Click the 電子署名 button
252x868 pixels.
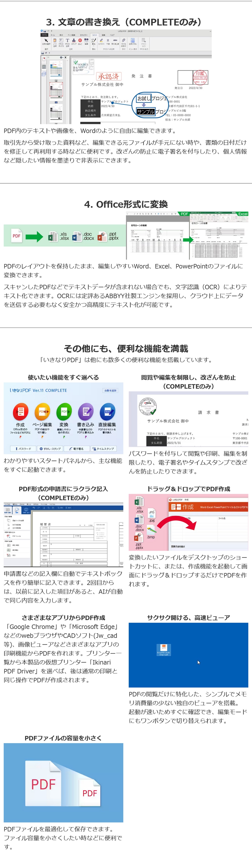pos(77,448)
